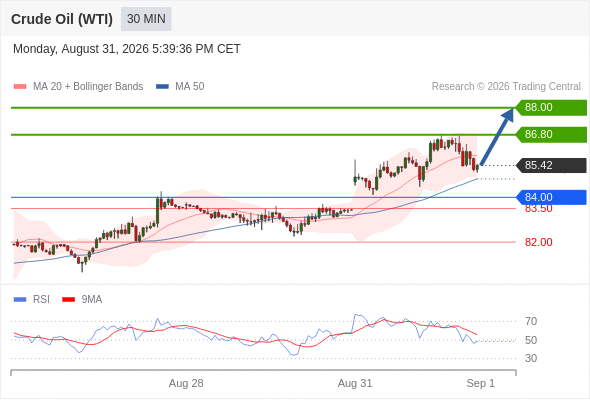Click the 85.42 current price tag
Image resolution: width=590 pixels, height=400 pixels.
pyautogui.click(x=551, y=166)
